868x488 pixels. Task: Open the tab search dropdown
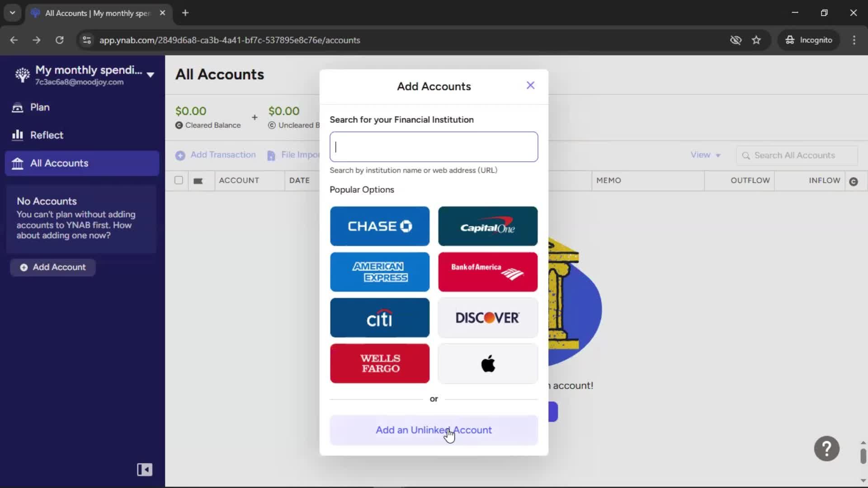click(x=13, y=13)
